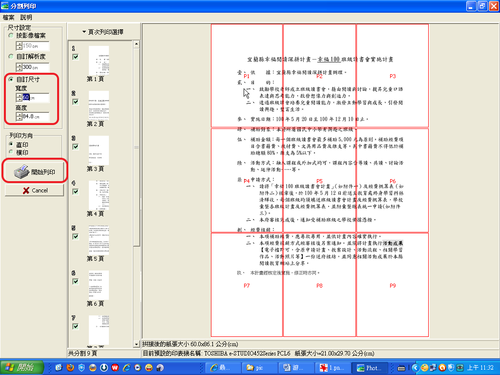Open Internet Explorer icon in quick launch

pos(126,368)
